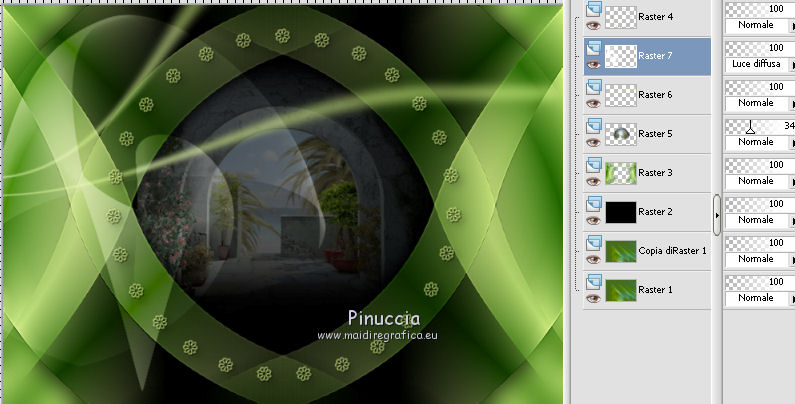795x404 pixels.
Task: Open blend mode dropdown for Raster 1
Action: pyautogui.click(x=760, y=298)
